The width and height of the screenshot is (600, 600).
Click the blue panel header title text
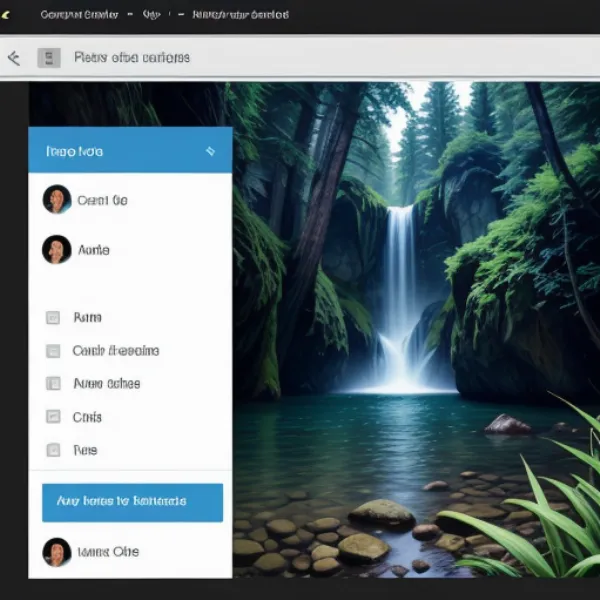(75, 151)
